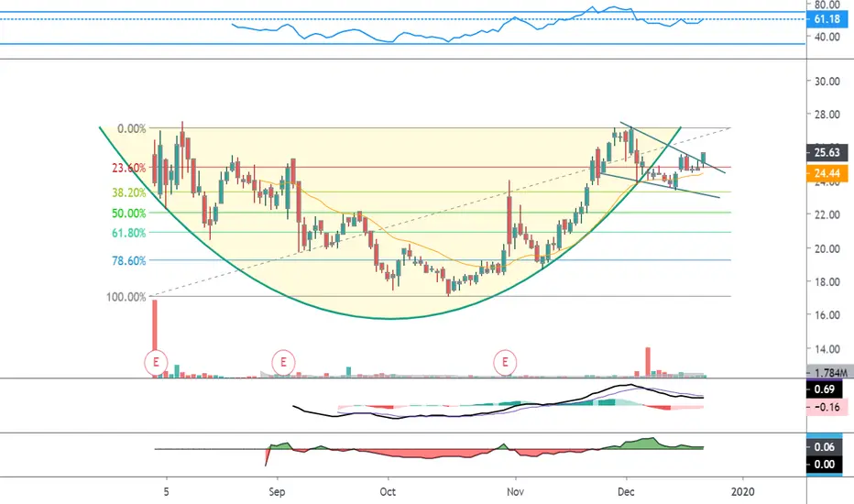Click the RSI value label 61.18
Screen dimensions: 854x504
827,19
